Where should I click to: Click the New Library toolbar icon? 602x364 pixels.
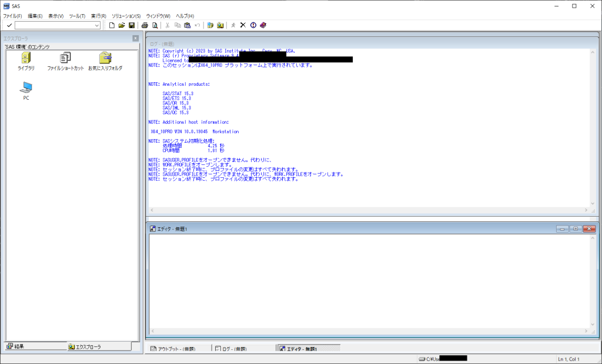click(x=210, y=25)
